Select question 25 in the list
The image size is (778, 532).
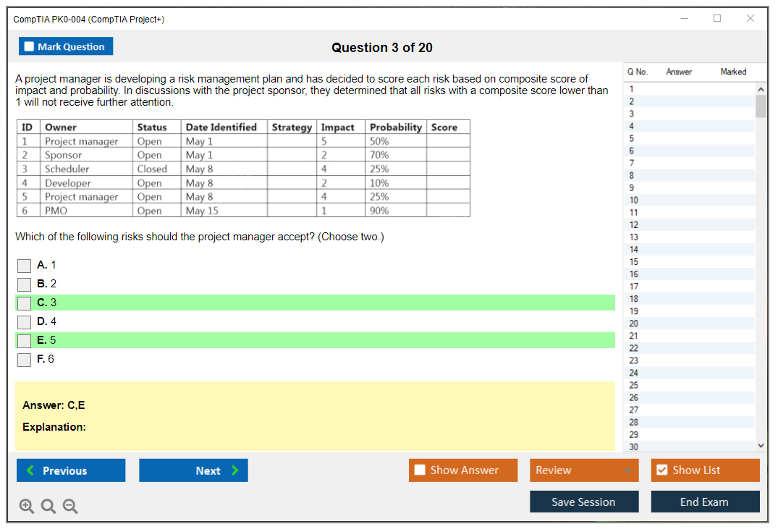tap(634, 385)
